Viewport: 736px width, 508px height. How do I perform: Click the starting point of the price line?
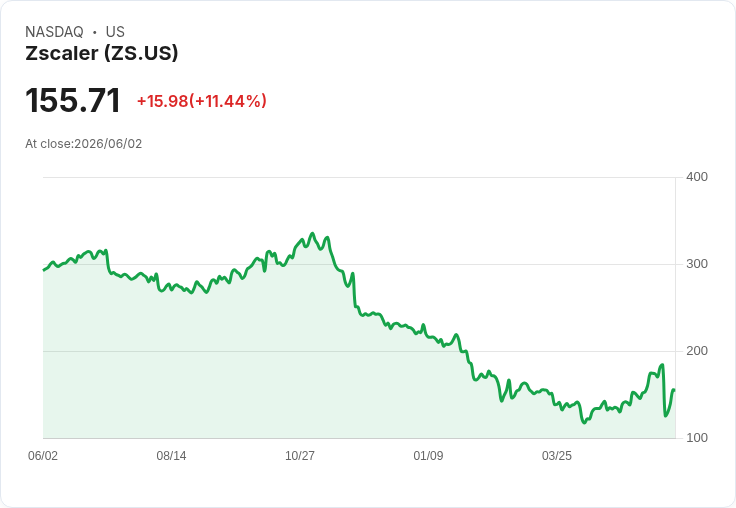[x=44, y=270]
